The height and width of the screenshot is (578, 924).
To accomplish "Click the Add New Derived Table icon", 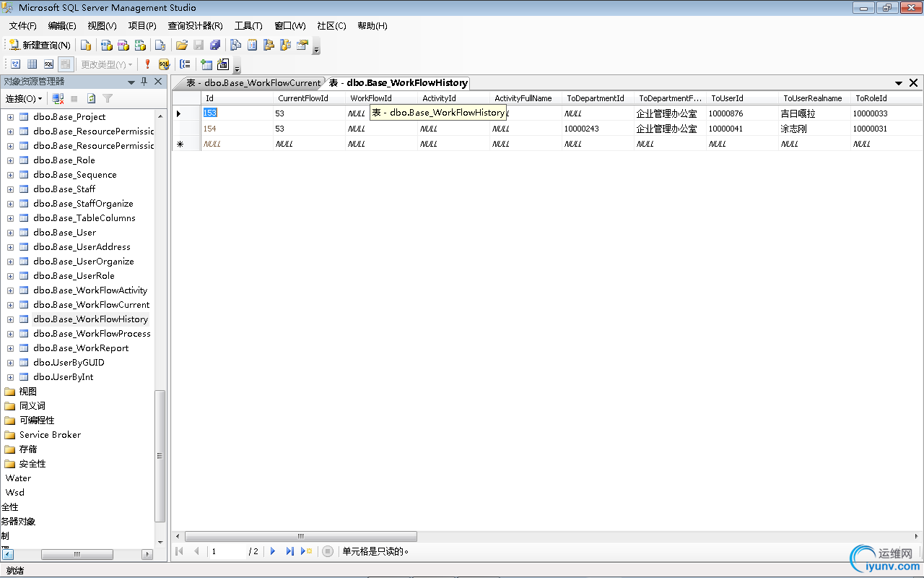I will [x=223, y=64].
